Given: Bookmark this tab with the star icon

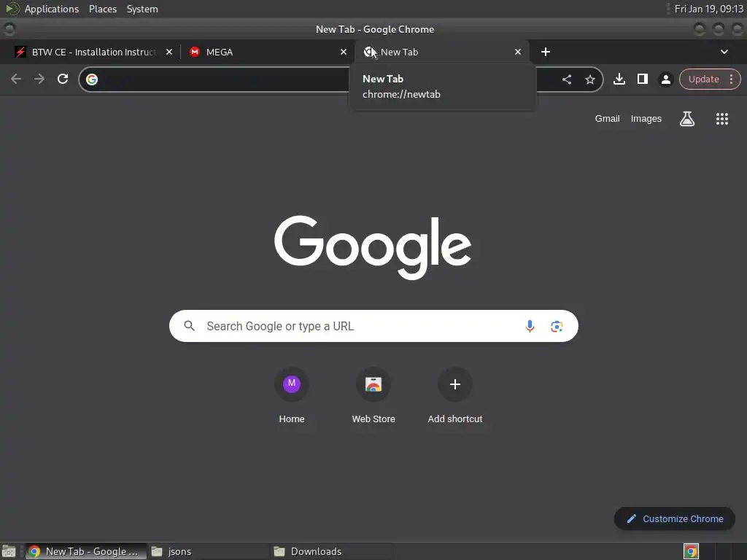Looking at the screenshot, I should pos(589,79).
